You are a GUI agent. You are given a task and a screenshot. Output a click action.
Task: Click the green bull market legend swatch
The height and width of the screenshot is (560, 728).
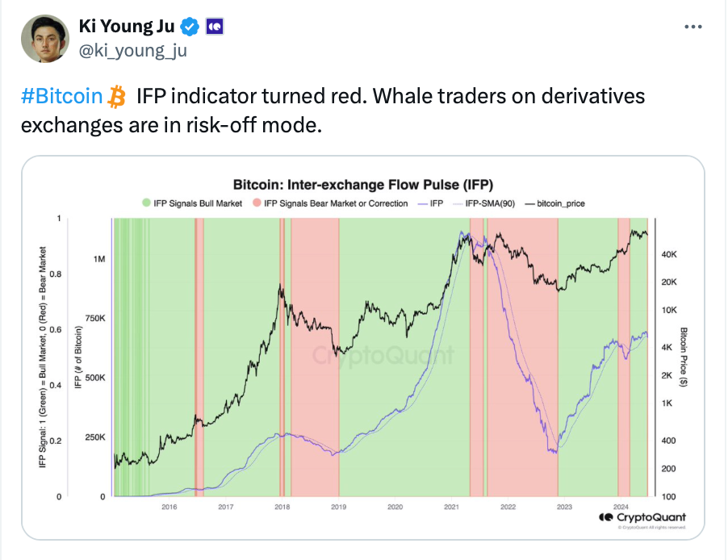pos(146,203)
